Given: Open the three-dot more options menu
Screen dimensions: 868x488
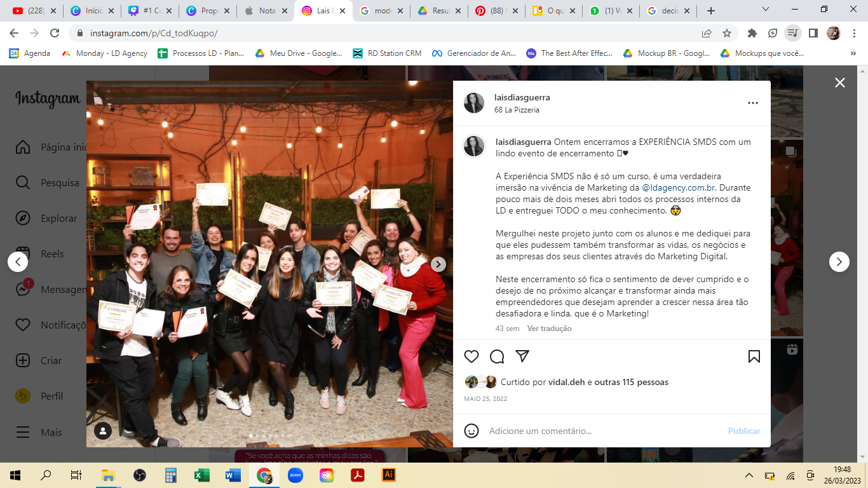Looking at the screenshot, I should pyautogui.click(x=753, y=103).
